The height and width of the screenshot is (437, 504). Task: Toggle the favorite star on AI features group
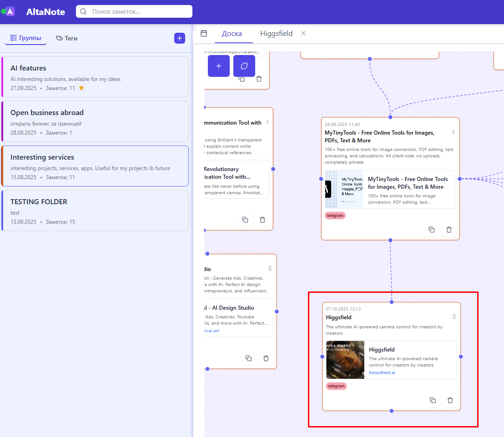point(81,88)
